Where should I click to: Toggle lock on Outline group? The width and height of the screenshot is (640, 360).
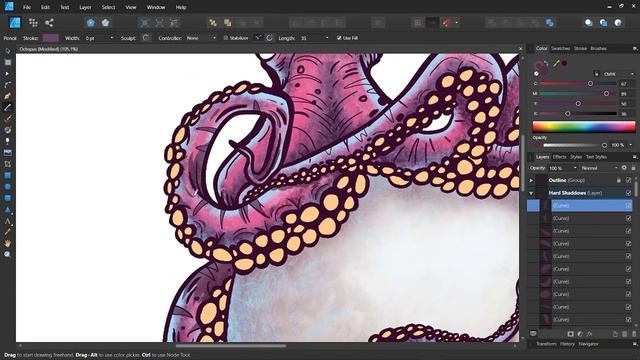tap(619, 180)
